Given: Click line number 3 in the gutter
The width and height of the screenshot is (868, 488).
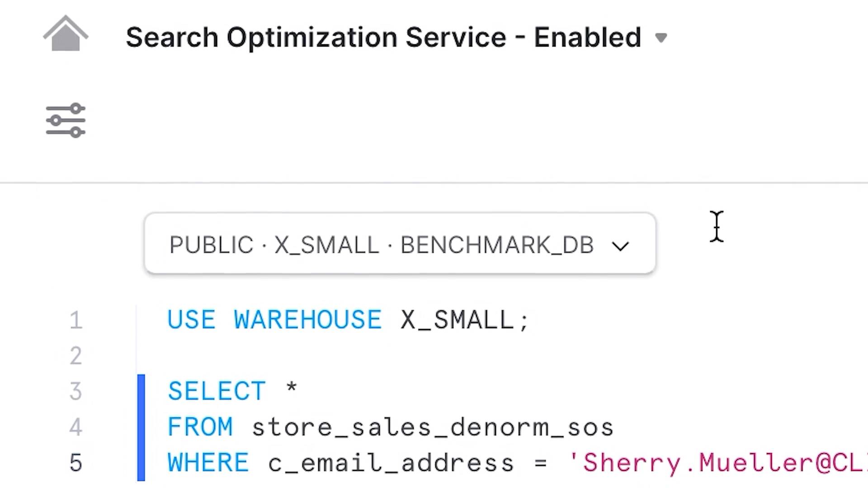Looking at the screenshot, I should pyautogui.click(x=76, y=391).
